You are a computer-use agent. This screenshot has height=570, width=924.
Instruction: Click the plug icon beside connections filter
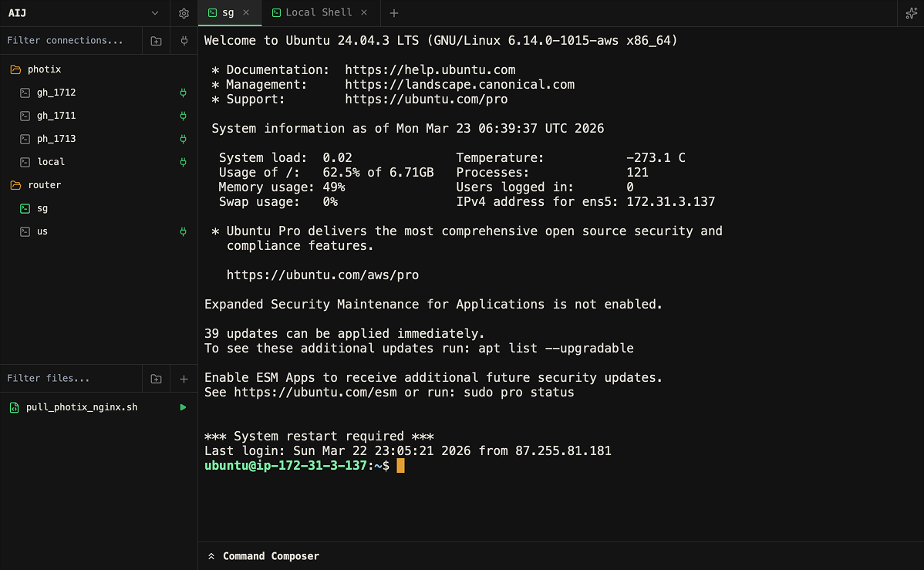point(184,41)
